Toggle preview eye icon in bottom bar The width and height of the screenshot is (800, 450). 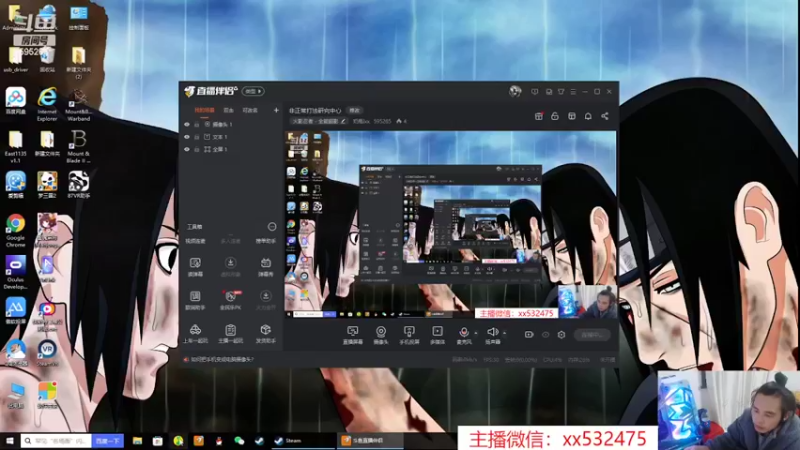click(545, 335)
